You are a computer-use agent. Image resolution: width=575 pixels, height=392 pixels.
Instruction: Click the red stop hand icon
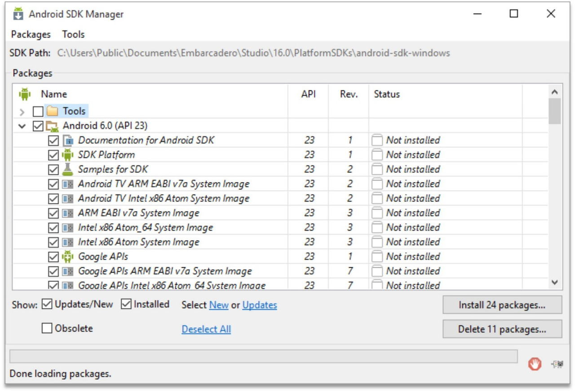(535, 364)
